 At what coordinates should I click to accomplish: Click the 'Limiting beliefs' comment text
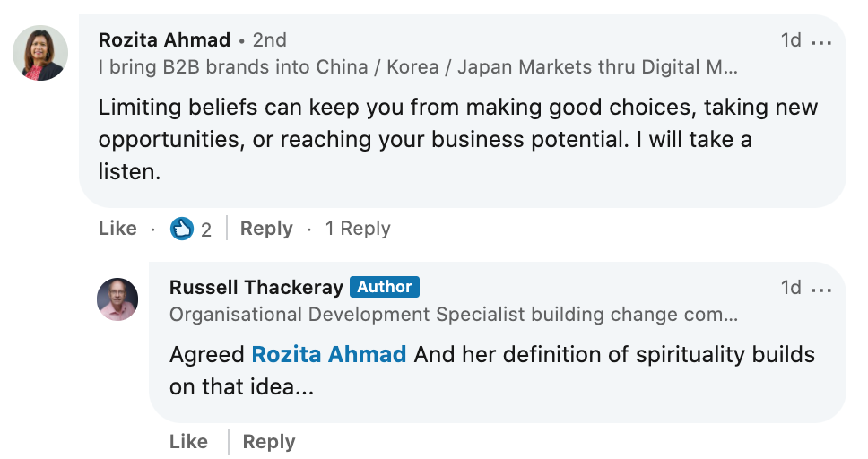(x=457, y=139)
